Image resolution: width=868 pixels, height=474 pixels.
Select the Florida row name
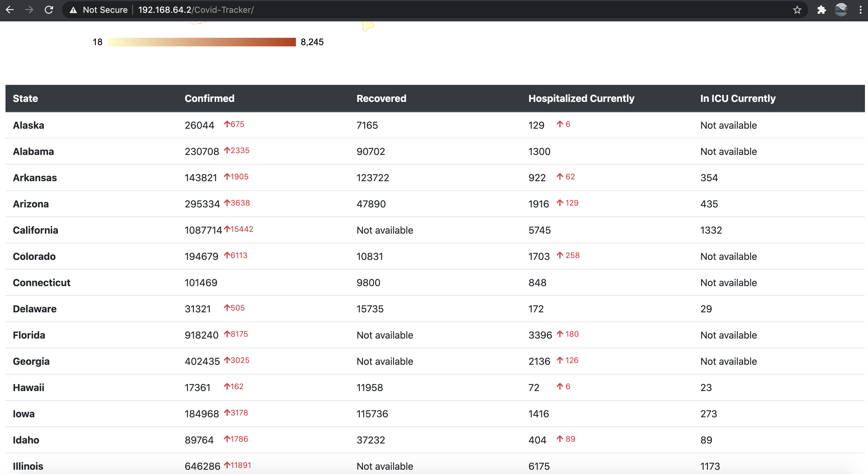(29, 335)
